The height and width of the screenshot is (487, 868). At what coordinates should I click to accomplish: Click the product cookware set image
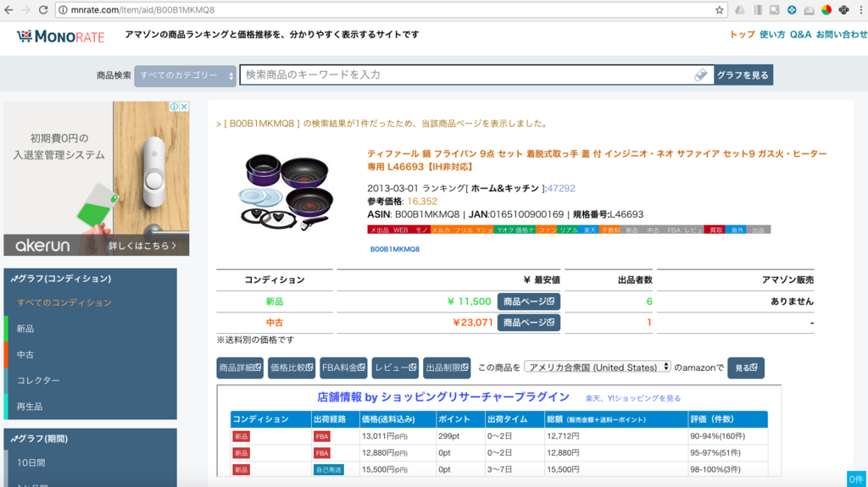pyautogui.click(x=287, y=191)
